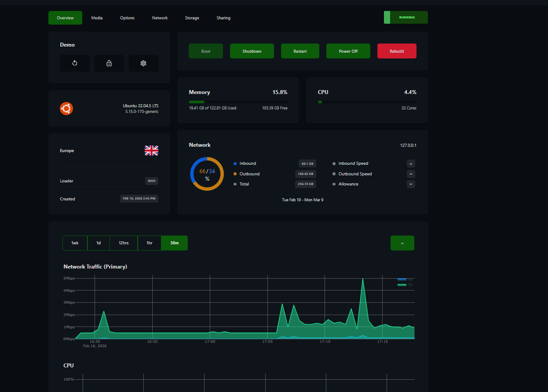Click the TX legend marker in traffic chart
Image resolution: width=548 pixels, height=392 pixels.
tap(402, 285)
